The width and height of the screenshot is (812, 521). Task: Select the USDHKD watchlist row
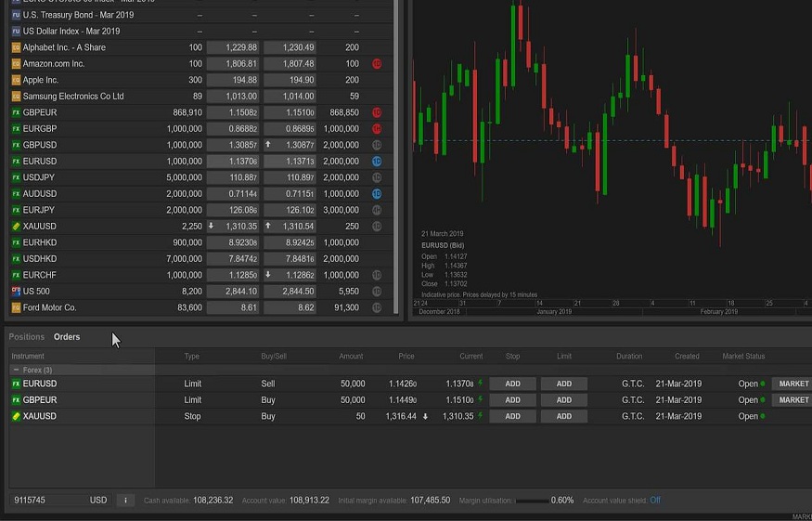[201, 259]
